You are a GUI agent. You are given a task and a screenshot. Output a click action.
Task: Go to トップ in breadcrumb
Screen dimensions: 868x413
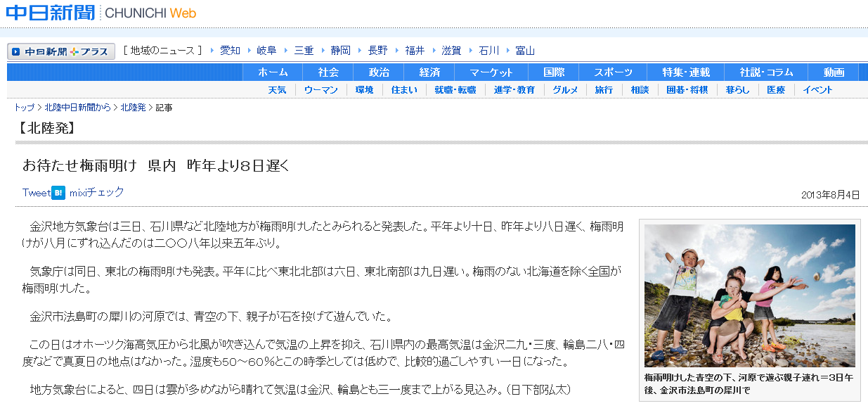point(24,108)
